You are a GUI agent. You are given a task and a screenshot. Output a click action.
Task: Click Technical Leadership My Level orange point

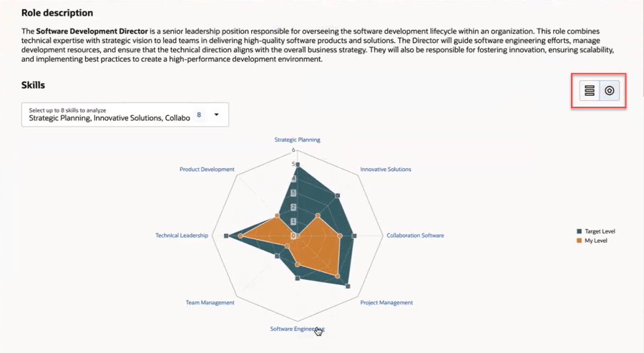[240, 236]
